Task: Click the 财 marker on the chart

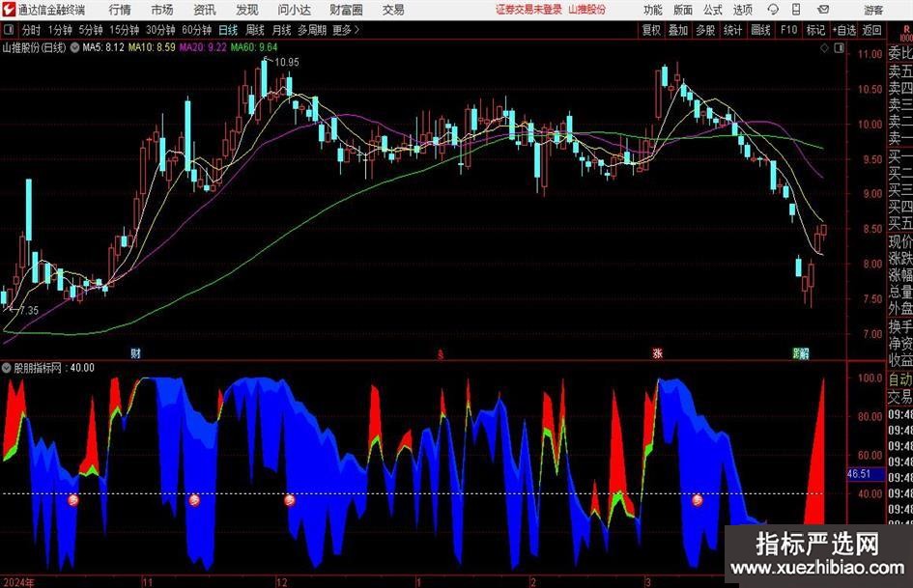Action: tap(135, 352)
